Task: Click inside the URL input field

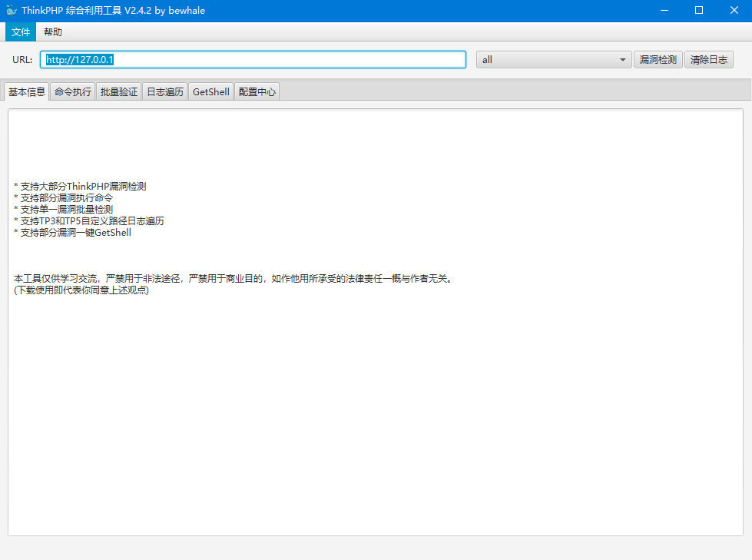Action: click(x=253, y=59)
